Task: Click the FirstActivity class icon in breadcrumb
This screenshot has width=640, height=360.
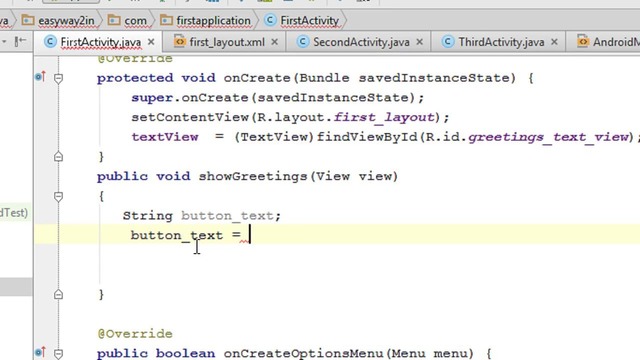Action: (270, 20)
